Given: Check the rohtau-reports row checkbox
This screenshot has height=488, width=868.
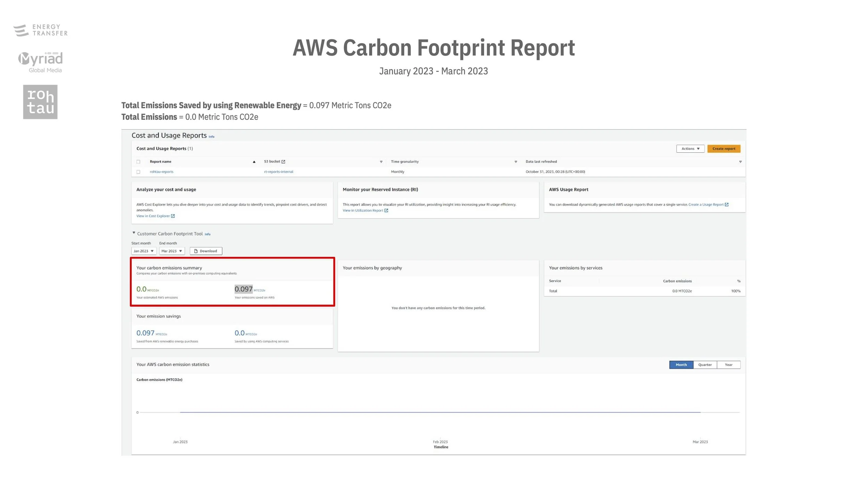Looking at the screenshot, I should 138,172.
